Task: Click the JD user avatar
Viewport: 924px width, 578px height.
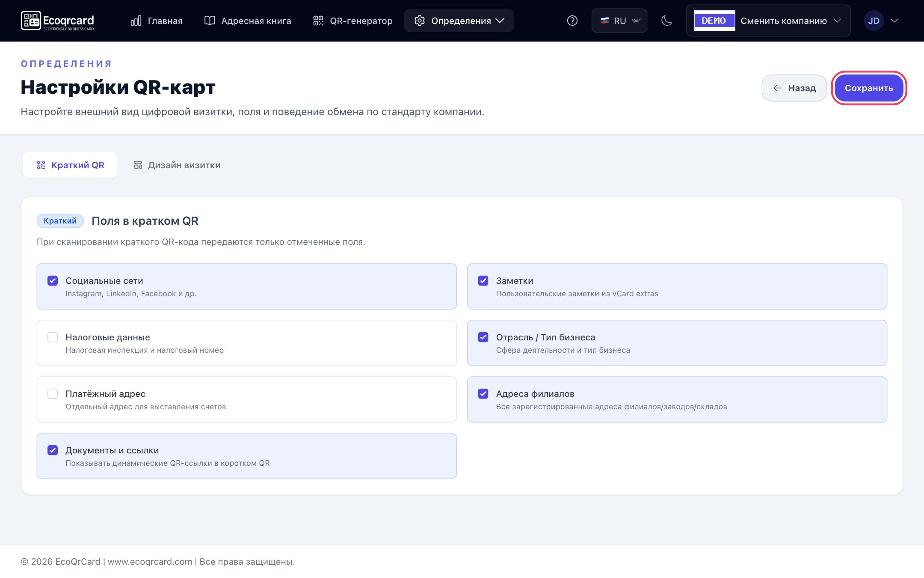Action: click(874, 21)
